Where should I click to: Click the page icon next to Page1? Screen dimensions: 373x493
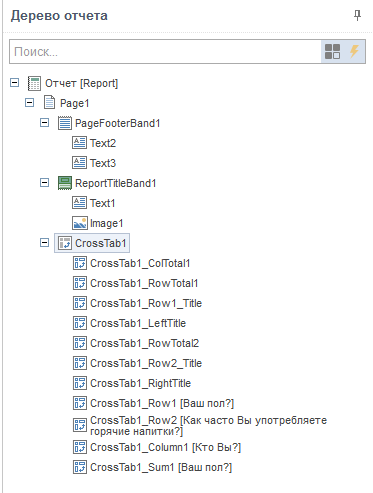pos(49,103)
